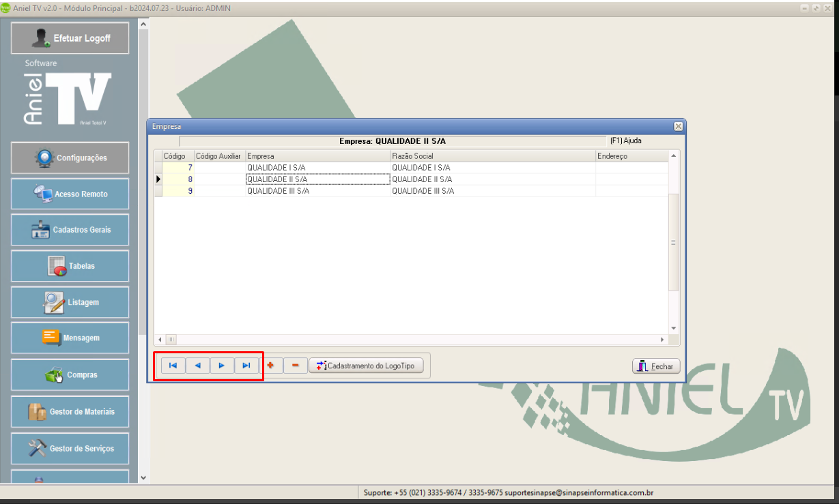Viewport: 839px width, 504px height.
Task: Advance to next record arrow
Action: tap(222, 366)
